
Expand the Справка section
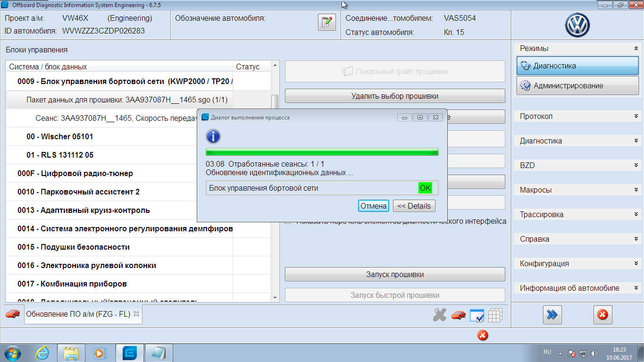[x=636, y=239]
